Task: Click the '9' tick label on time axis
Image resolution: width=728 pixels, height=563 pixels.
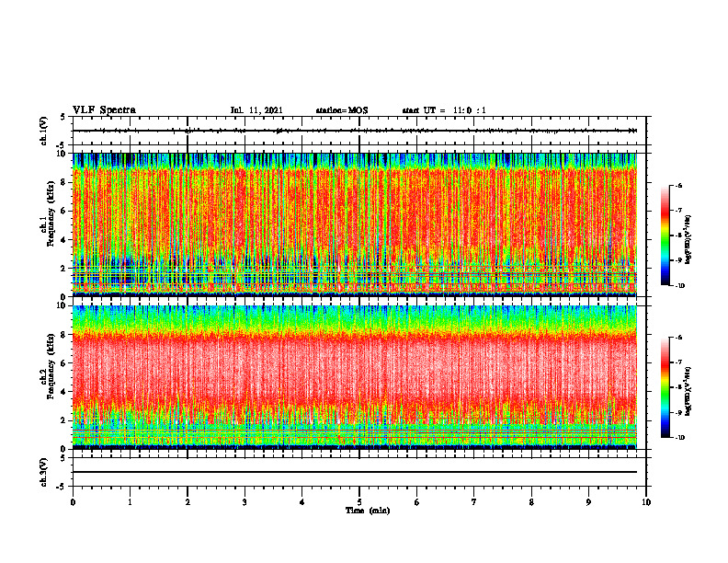Action: coord(588,502)
